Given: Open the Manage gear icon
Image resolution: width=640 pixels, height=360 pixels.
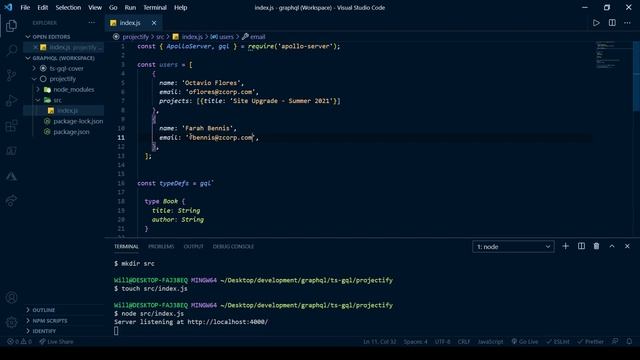Looking at the screenshot, I should [11, 322].
